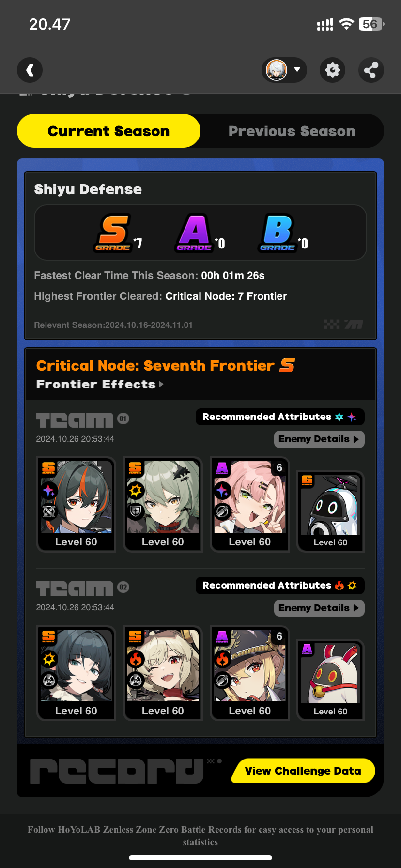The height and width of the screenshot is (868, 401).
Task: Tap the black-helmet Bangboo in Team 01
Action: coord(330,511)
